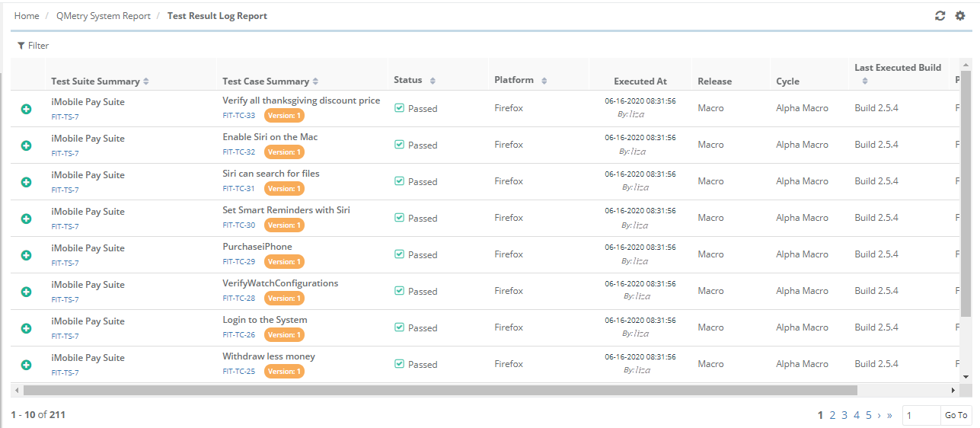Click Passed checkbox icon for Withdraw less money
The height and width of the screenshot is (428, 980).
pyautogui.click(x=399, y=364)
